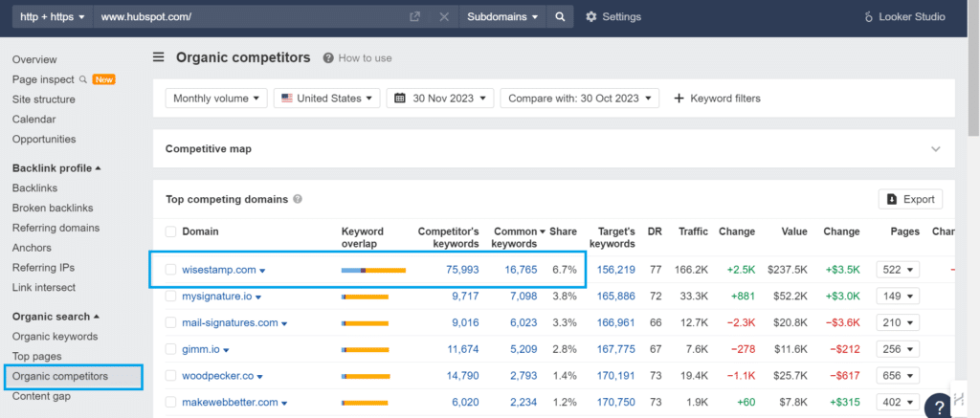
Task: Open the Monthly volume dropdown
Action: point(216,99)
